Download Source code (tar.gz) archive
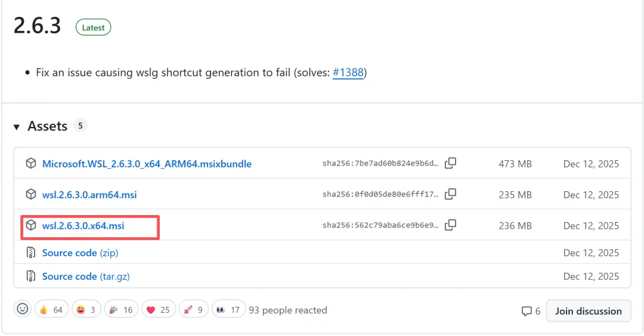Screen dimensions: 644x336 [x=86, y=276]
